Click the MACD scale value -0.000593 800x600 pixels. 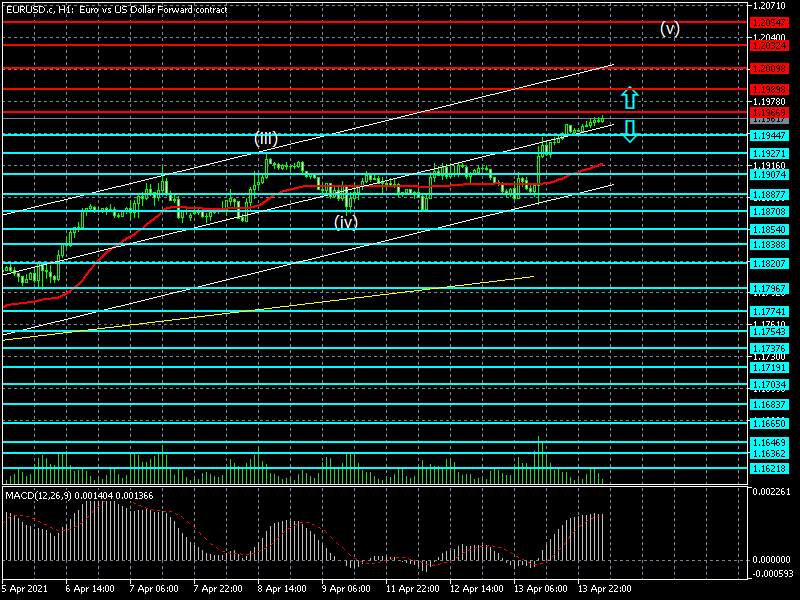(771, 572)
